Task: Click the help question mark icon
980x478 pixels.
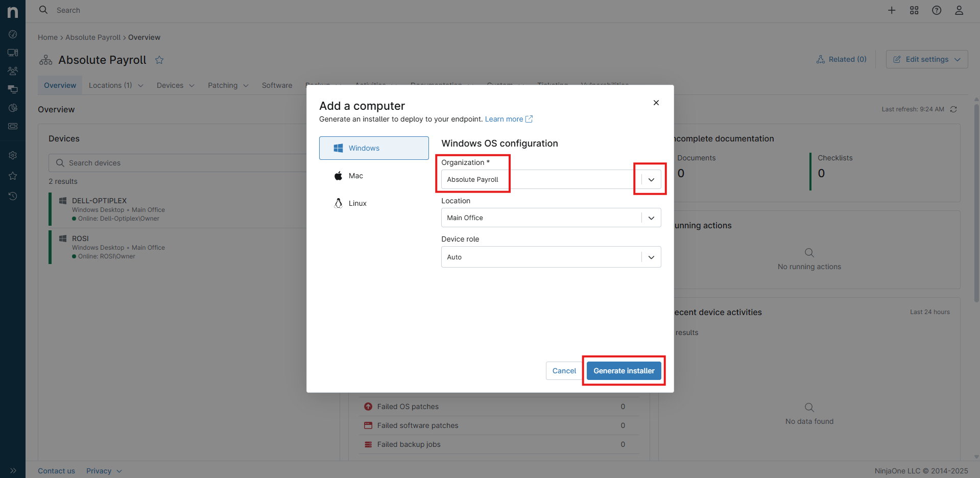Action: coord(937,10)
